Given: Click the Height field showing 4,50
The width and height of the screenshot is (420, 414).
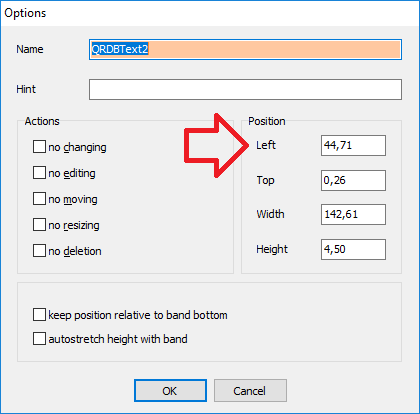Looking at the screenshot, I should click(x=353, y=249).
